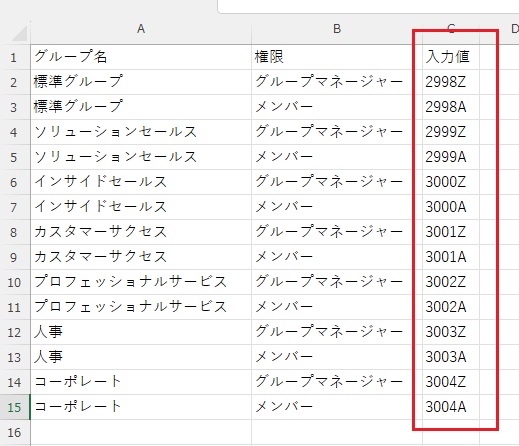The image size is (519, 446).
Task: Select cell with value 3003Z
Action: coord(451,332)
